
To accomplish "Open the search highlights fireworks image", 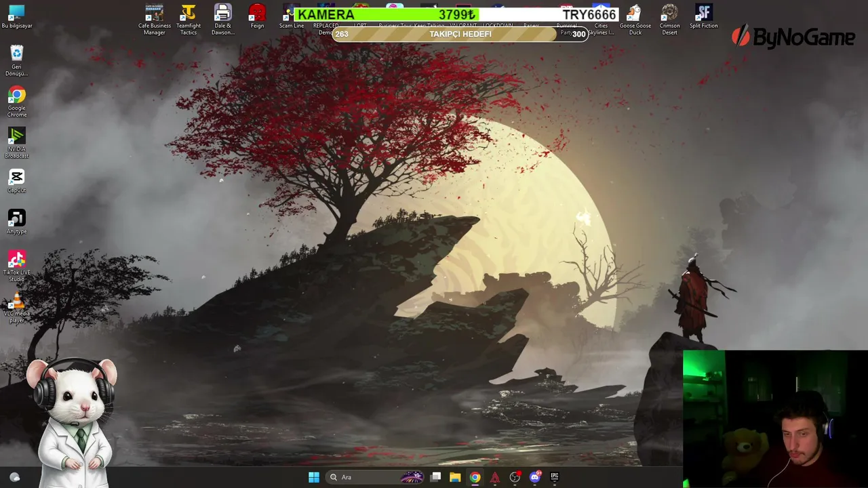I will click(x=412, y=477).
